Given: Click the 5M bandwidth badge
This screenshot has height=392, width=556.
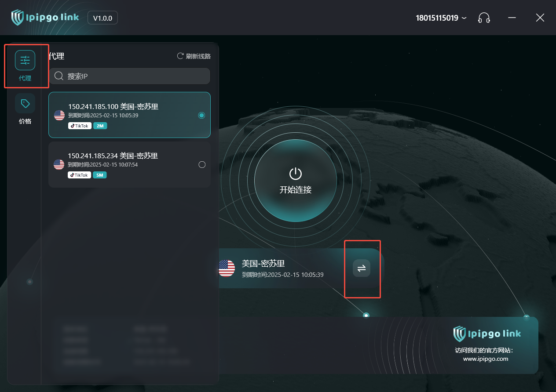Looking at the screenshot, I should pyautogui.click(x=99, y=175).
